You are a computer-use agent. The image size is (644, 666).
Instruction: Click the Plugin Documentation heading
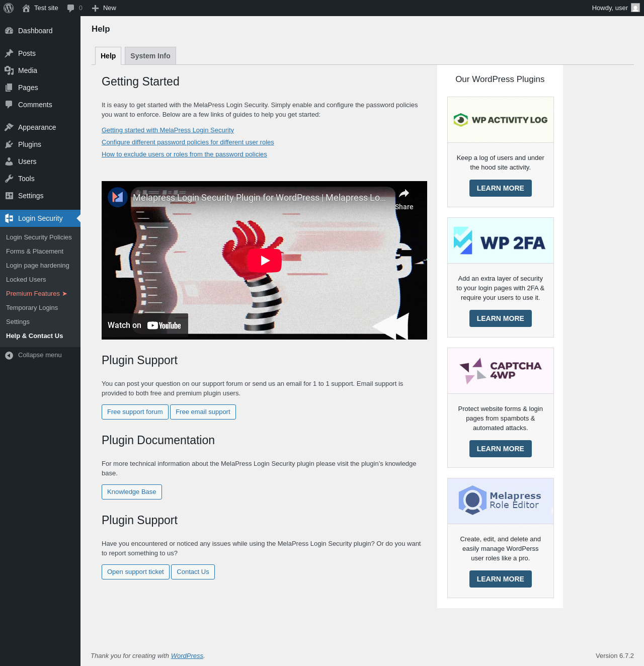click(158, 440)
